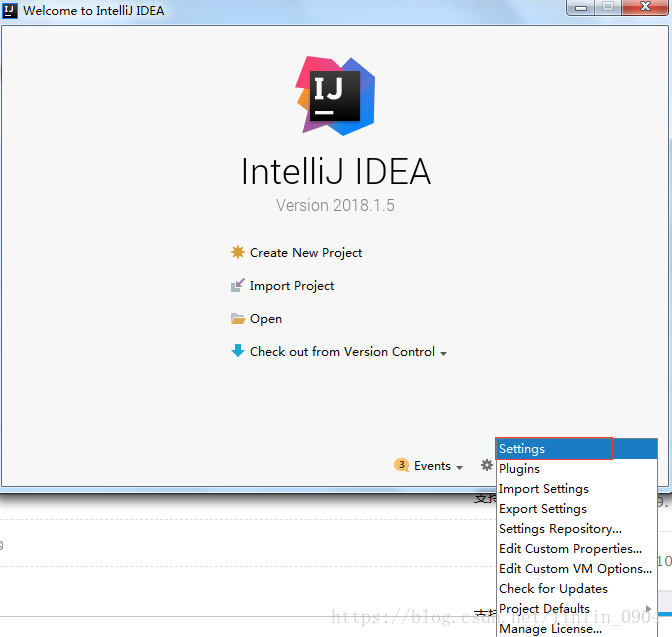Click the IntelliJ IDEA logo image
This screenshot has height=637, width=672.
coord(335,96)
